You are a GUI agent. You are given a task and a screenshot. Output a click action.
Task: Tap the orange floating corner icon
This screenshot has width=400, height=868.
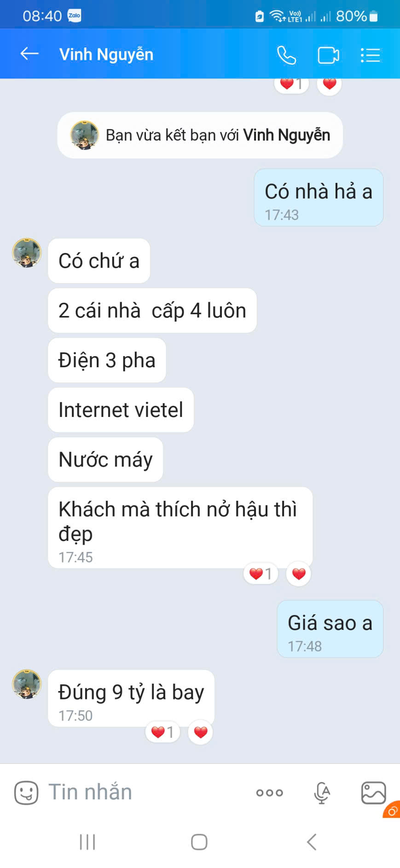tap(392, 810)
